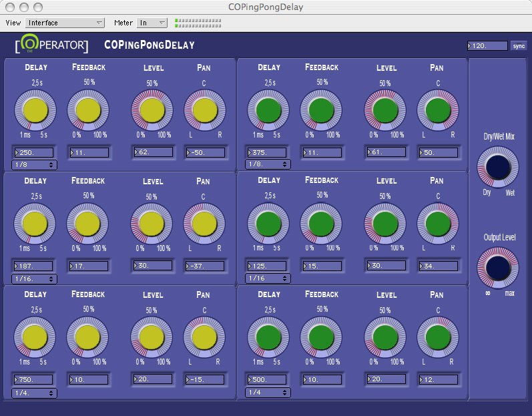The height and width of the screenshot is (416, 532).
Task: Click the yellow Delay knob set to 750
Action: coord(35,337)
